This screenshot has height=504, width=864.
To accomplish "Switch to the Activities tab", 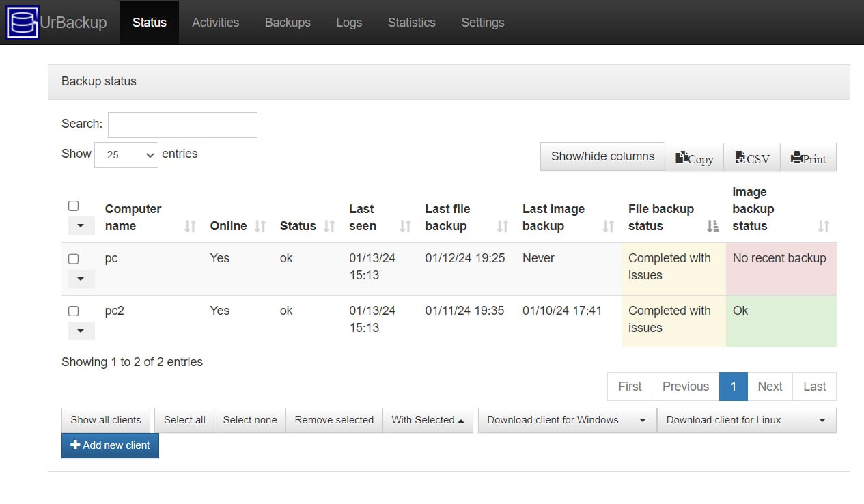I will (215, 23).
